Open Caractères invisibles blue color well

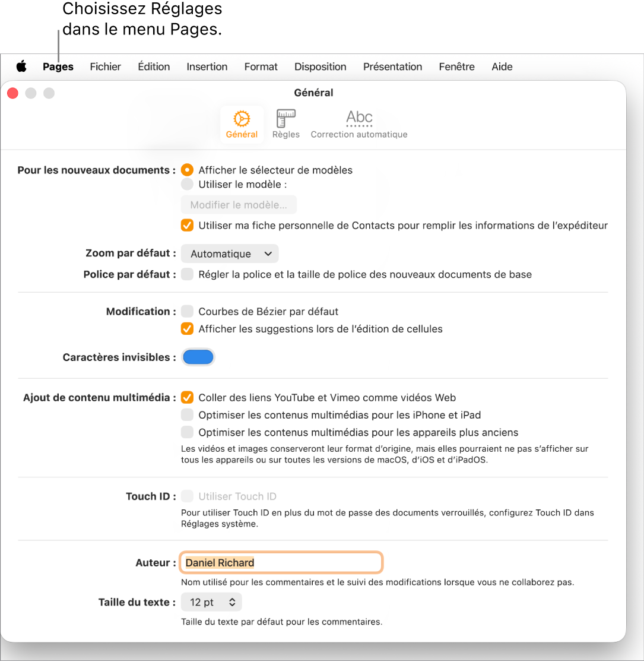tap(198, 357)
